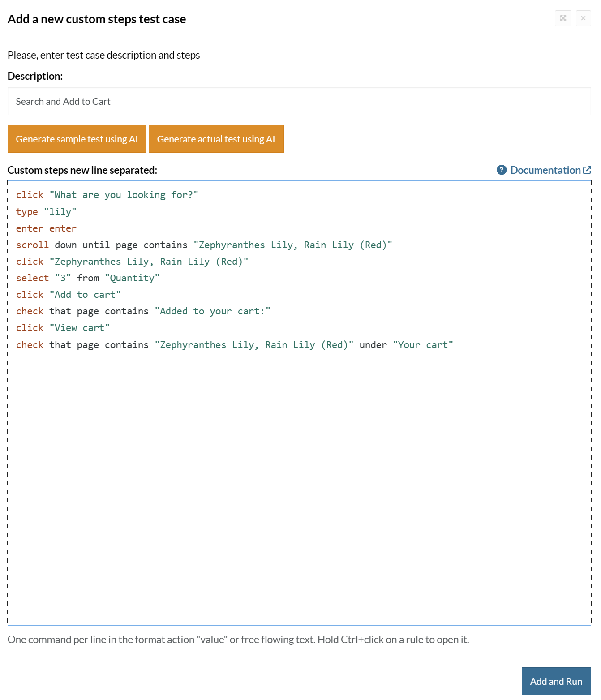Close the custom steps test case dialog
The height and width of the screenshot is (700, 601).
(x=583, y=18)
